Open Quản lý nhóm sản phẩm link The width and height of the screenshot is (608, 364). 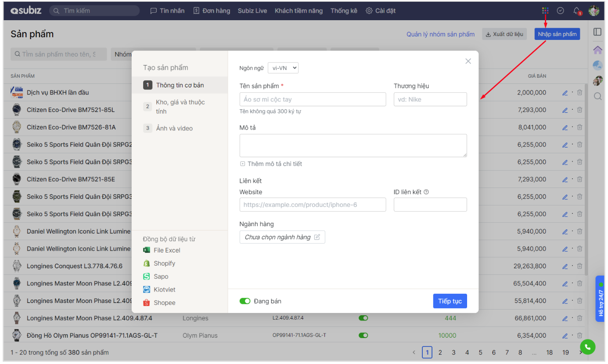click(440, 34)
